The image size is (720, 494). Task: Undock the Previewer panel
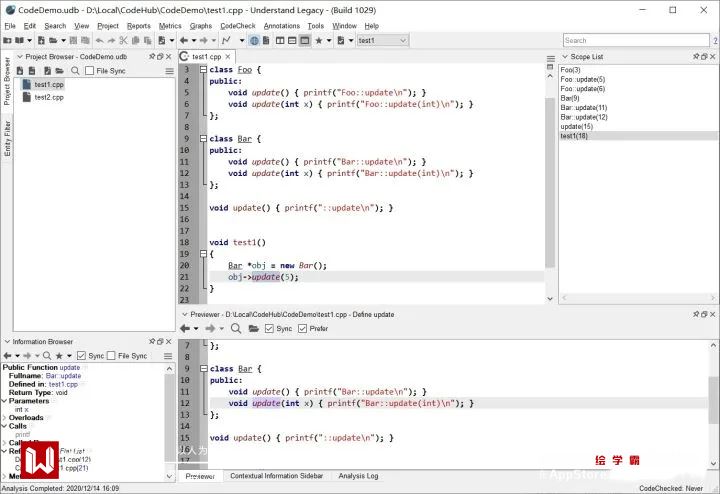(x=704, y=314)
